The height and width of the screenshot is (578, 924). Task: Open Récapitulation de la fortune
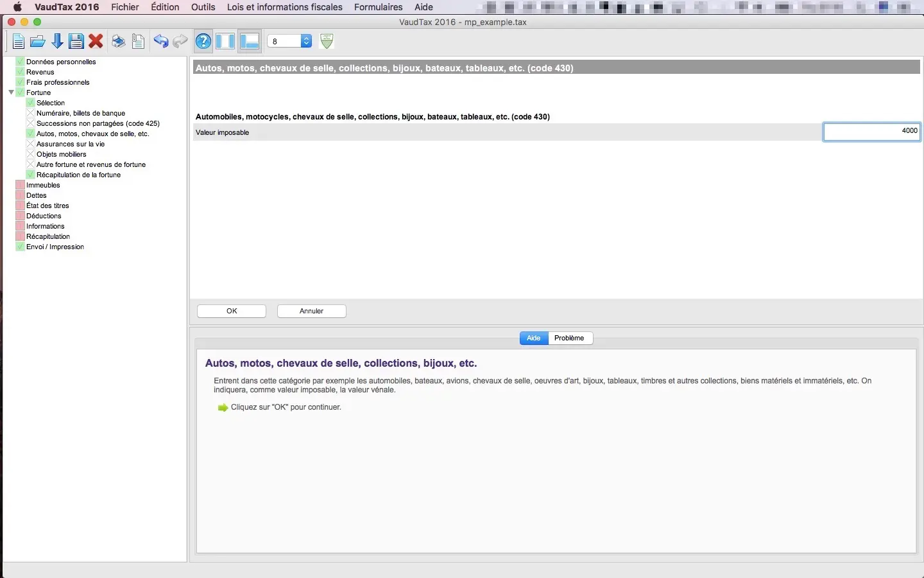click(79, 175)
